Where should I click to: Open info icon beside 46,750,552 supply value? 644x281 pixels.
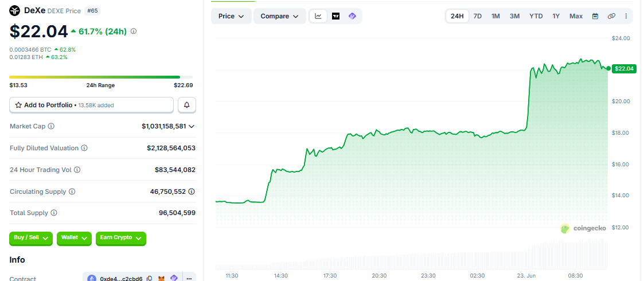click(192, 192)
